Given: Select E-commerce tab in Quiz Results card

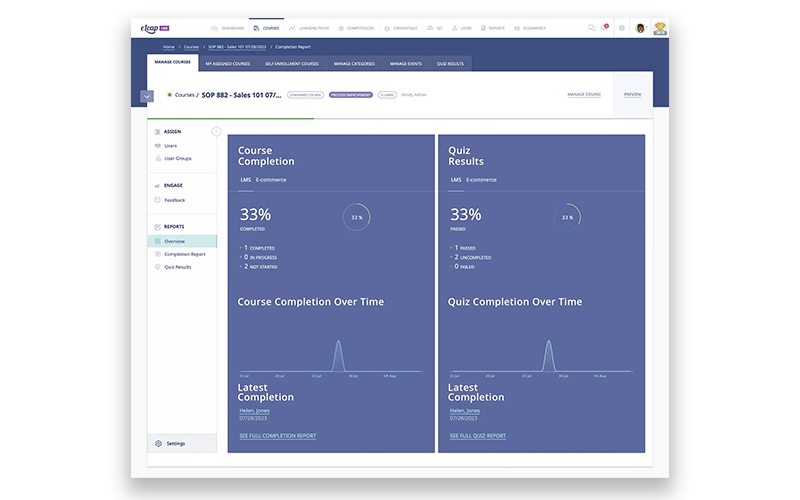Looking at the screenshot, I should coord(481,180).
